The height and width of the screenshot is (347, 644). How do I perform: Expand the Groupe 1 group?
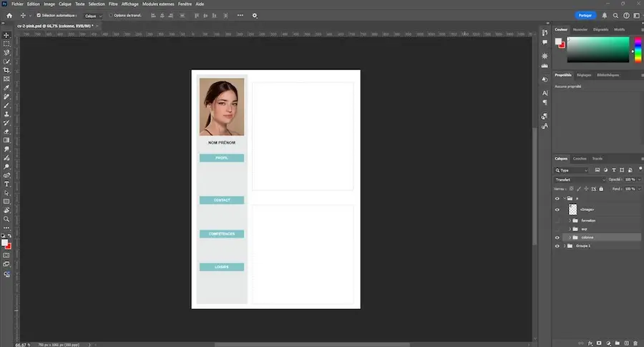coord(565,246)
